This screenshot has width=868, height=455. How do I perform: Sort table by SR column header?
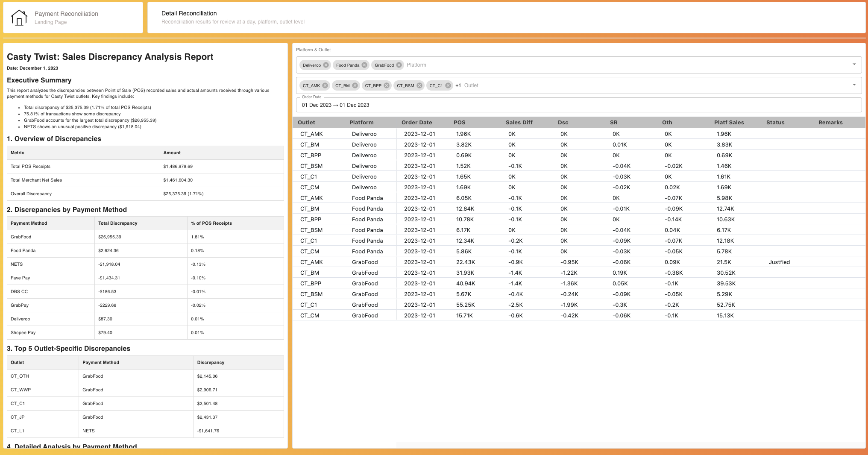click(614, 123)
